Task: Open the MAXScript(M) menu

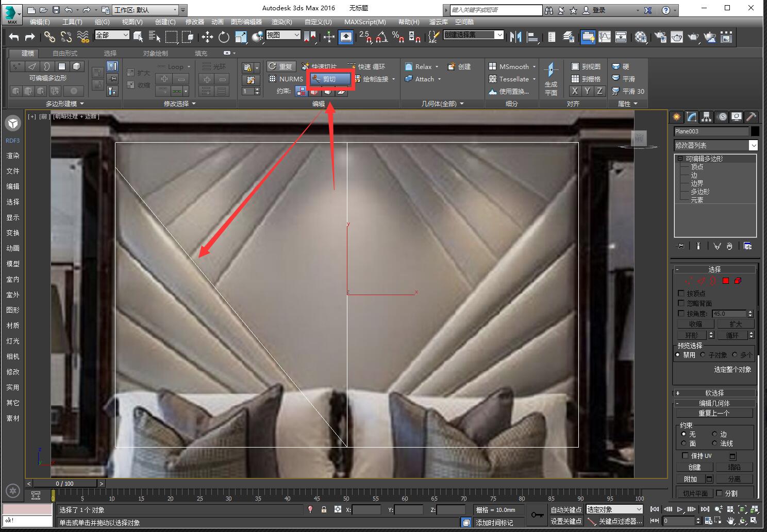Action: click(365, 22)
